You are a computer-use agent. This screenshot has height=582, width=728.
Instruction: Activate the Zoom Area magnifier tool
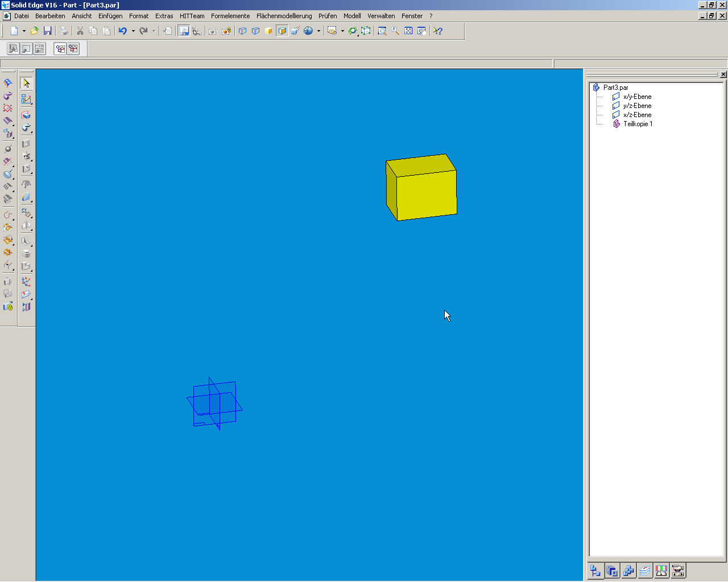(382, 31)
